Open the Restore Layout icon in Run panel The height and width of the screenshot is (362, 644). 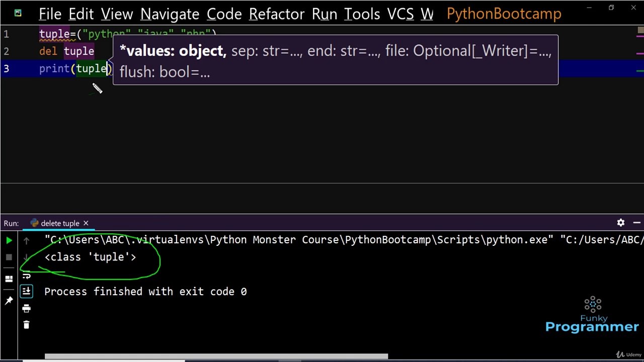(x=9, y=279)
